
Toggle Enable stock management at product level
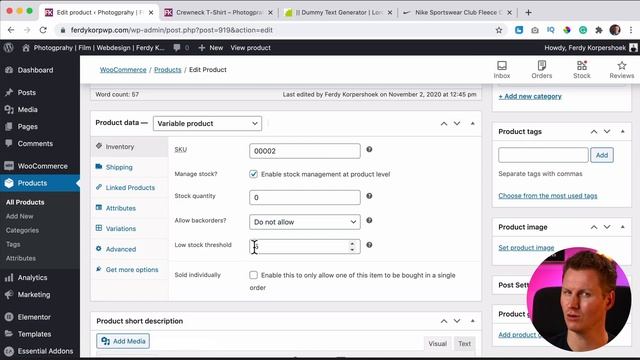pyautogui.click(x=253, y=174)
